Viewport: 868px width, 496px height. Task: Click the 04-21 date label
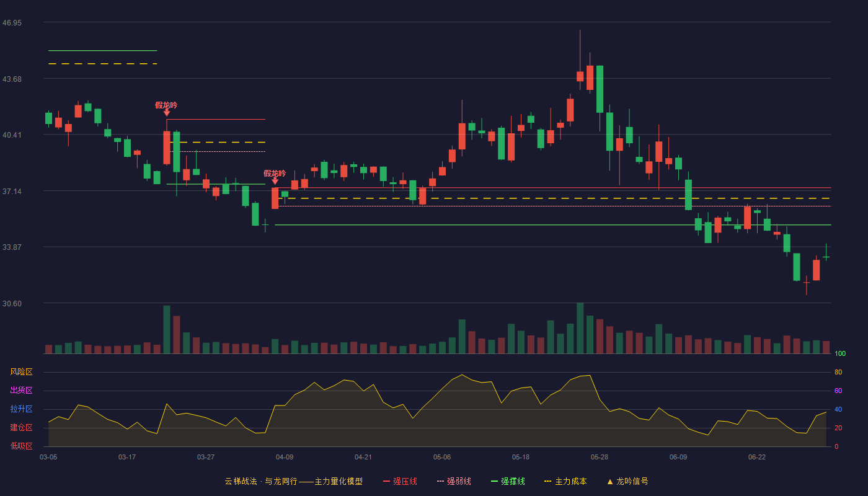click(363, 457)
